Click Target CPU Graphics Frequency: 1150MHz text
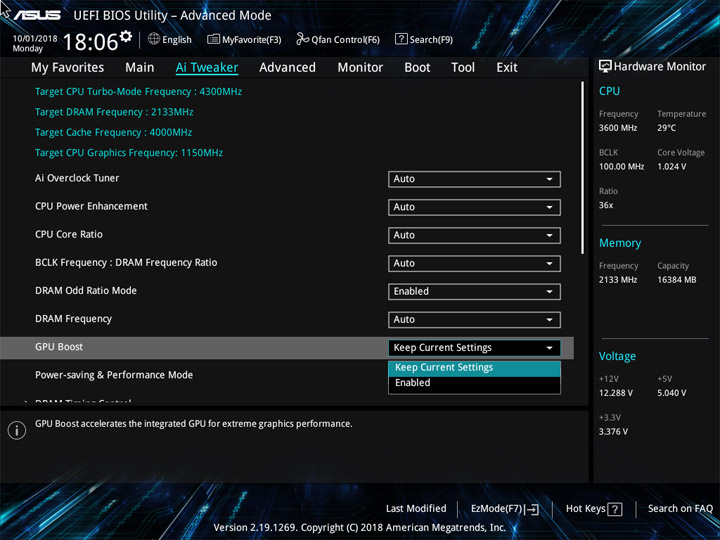Image resolution: width=720 pixels, height=540 pixels. coord(129,153)
